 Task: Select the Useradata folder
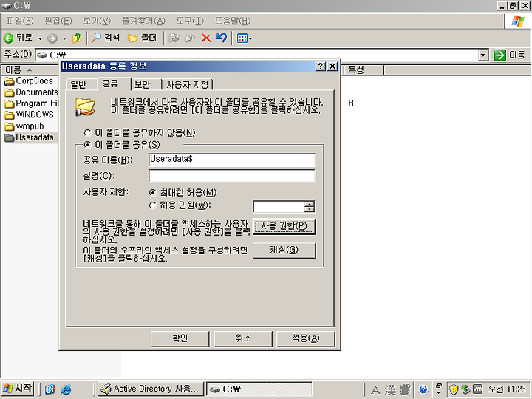(29, 137)
